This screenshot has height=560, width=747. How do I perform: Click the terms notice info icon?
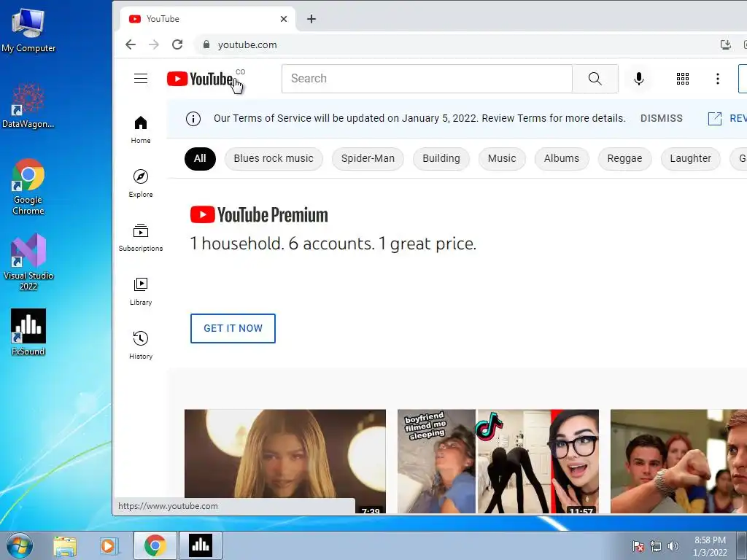(x=193, y=119)
